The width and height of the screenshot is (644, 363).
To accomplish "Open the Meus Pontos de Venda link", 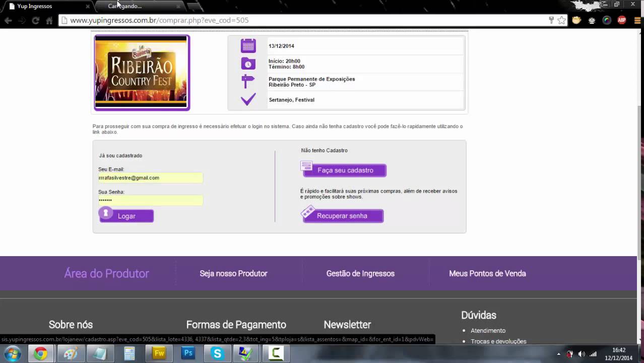I will click(x=487, y=273).
